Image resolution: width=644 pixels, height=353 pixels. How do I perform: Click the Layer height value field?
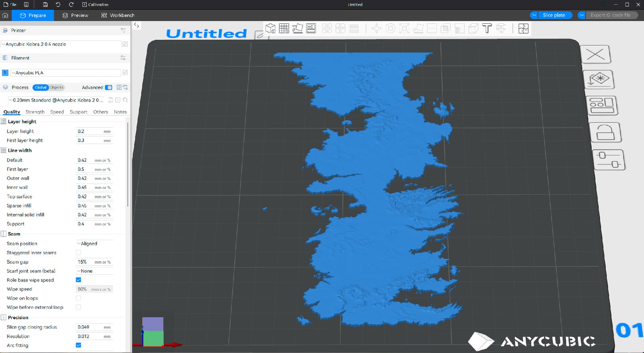(x=89, y=131)
